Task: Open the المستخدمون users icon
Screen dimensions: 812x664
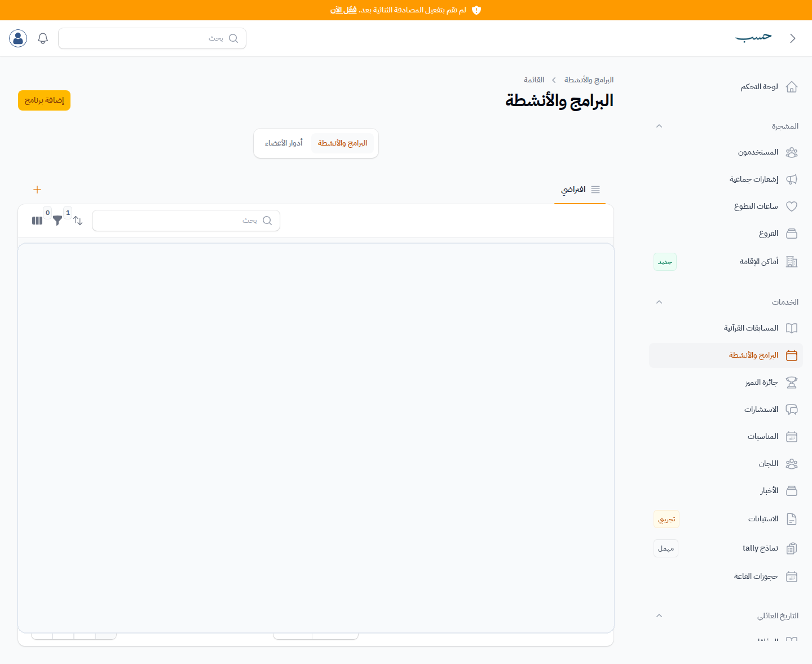Action: [792, 152]
